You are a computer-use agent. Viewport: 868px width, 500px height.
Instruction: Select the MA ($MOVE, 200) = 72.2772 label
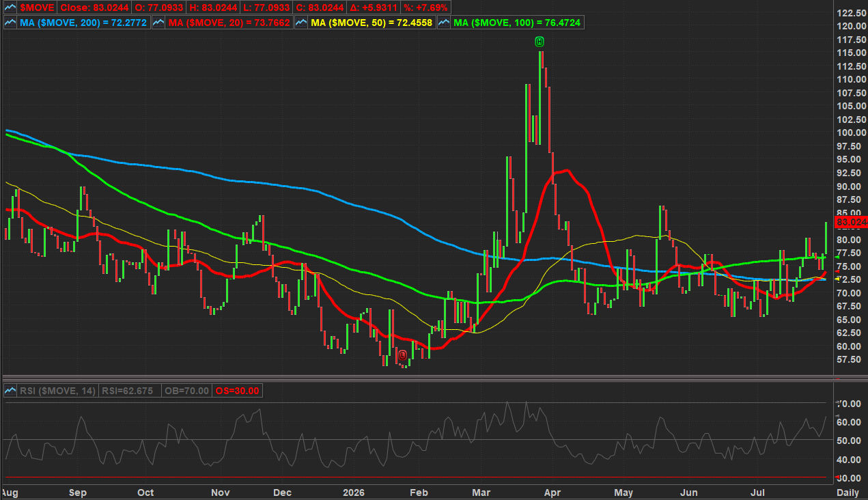(82, 23)
